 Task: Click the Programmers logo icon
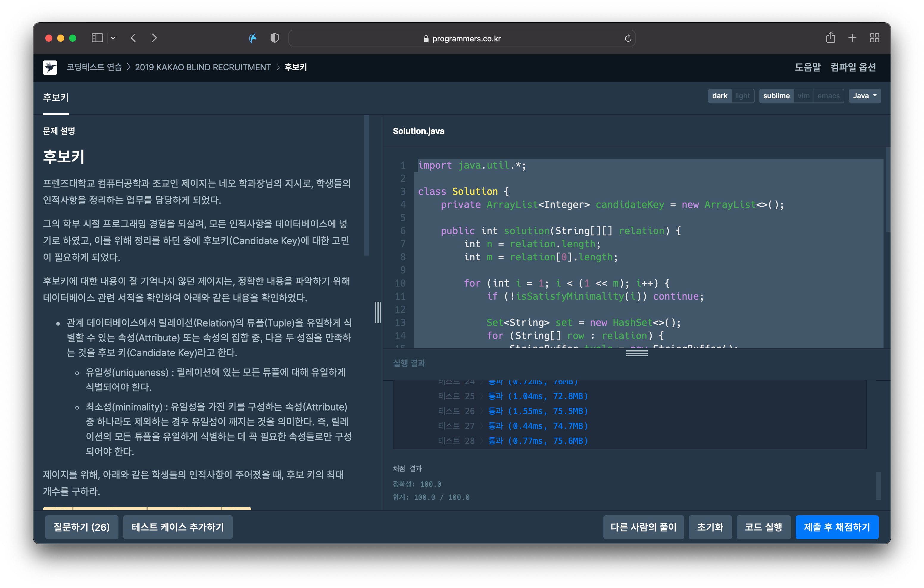coord(50,67)
